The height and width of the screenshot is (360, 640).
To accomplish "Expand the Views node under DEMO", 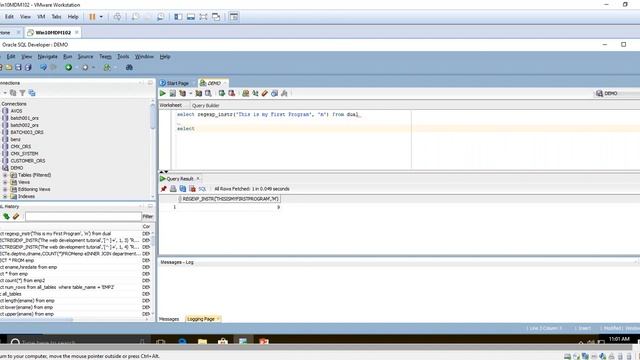I will coord(5,182).
